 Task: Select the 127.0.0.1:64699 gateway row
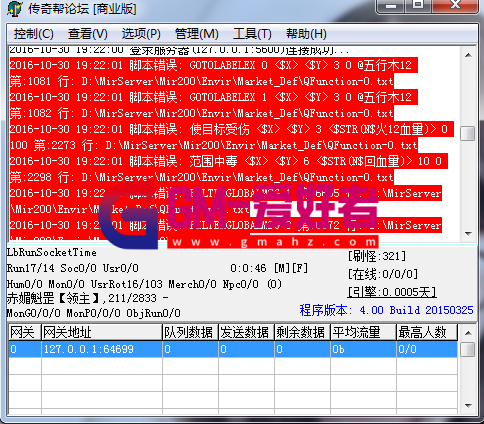(x=233, y=349)
